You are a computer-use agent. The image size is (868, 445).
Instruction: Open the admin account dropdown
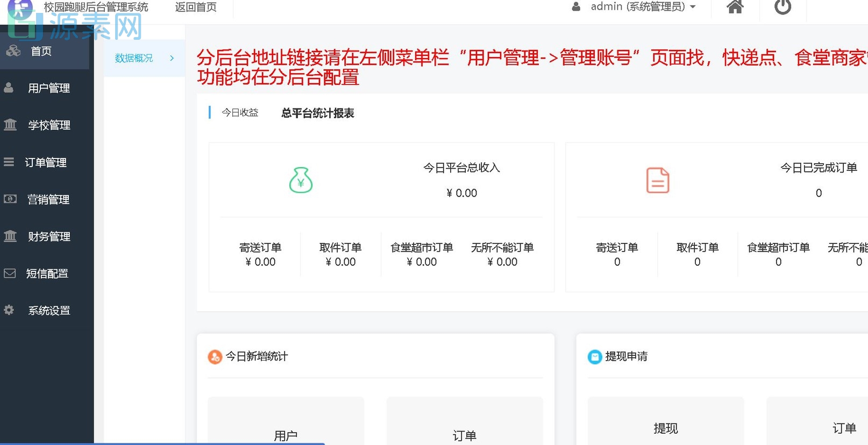point(643,7)
